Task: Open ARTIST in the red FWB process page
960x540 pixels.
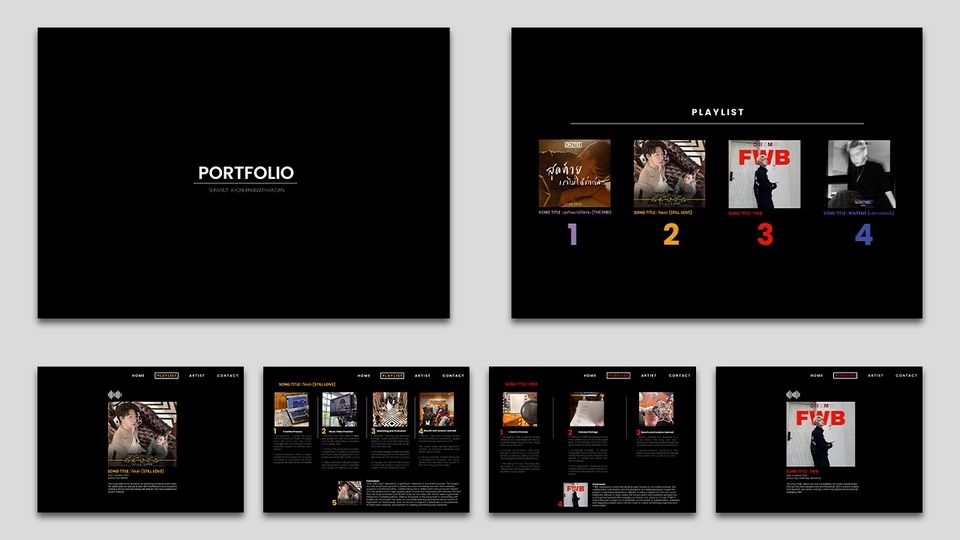Action: [x=649, y=376]
